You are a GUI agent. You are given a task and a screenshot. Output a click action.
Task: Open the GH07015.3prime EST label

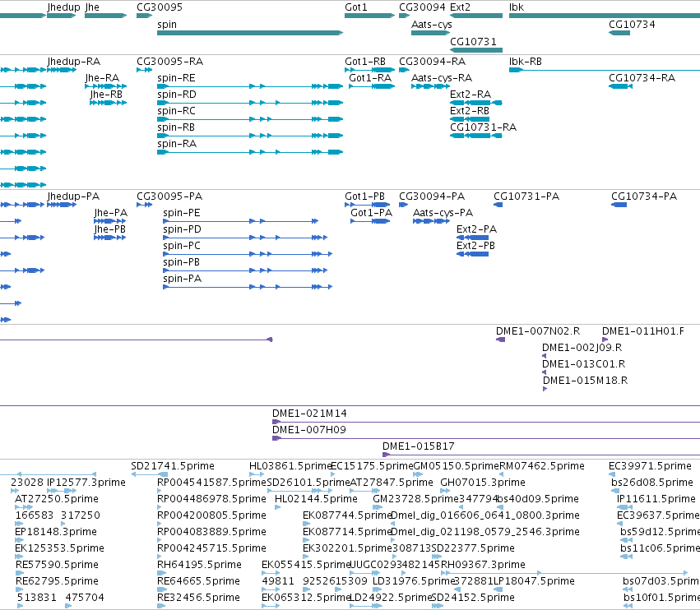click(483, 483)
